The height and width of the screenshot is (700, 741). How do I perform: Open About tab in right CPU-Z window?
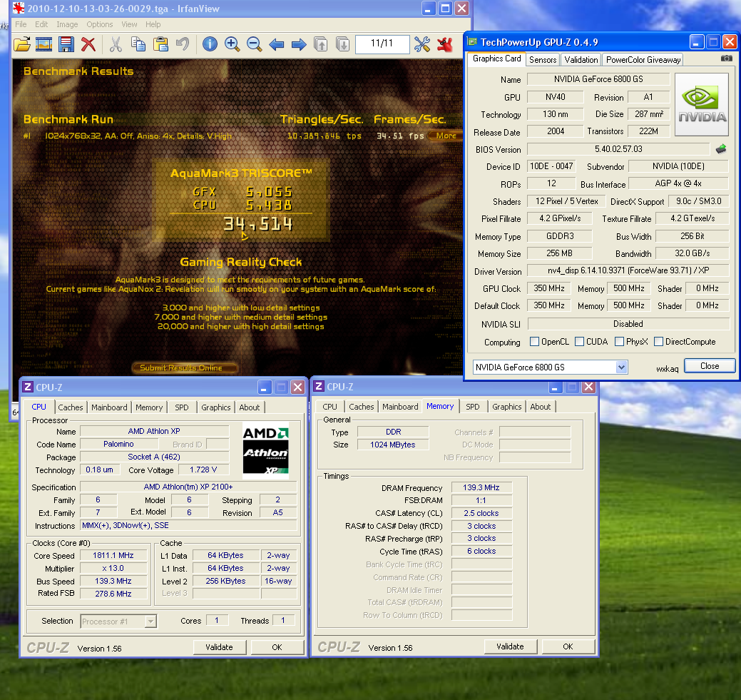pyautogui.click(x=540, y=407)
